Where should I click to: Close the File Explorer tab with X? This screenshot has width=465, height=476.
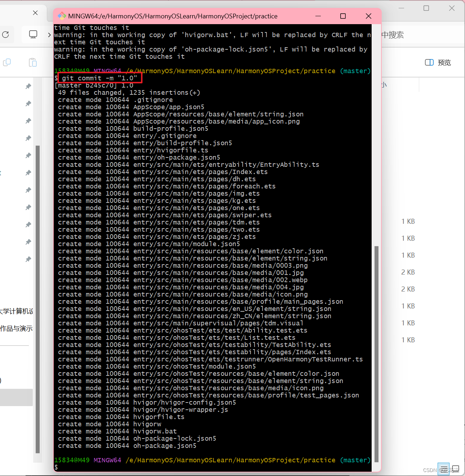(x=35, y=13)
